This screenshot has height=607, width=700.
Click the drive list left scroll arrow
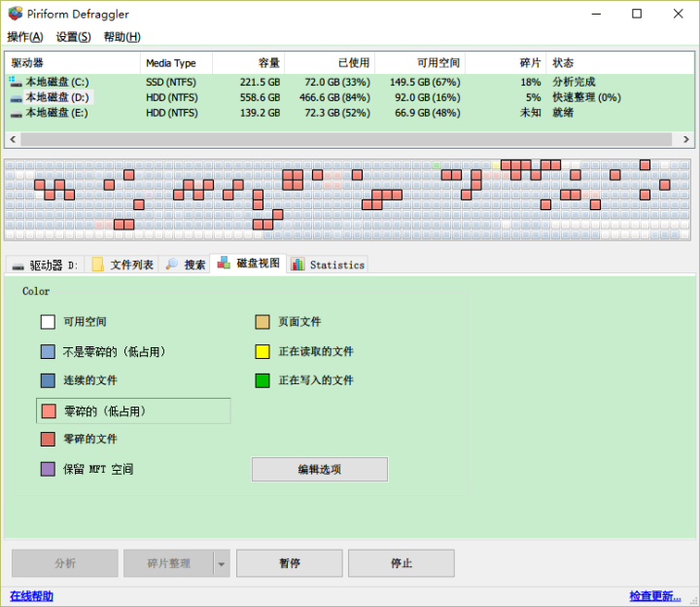[x=13, y=139]
